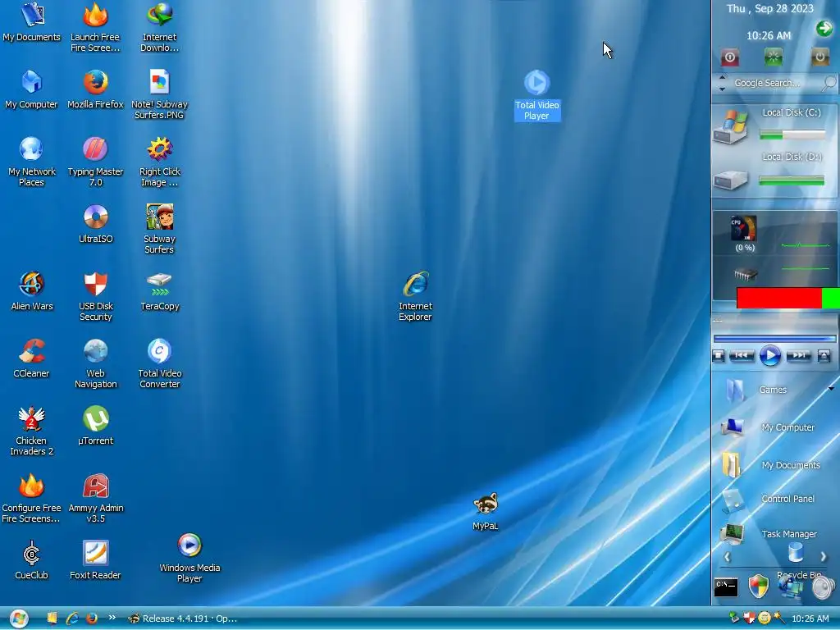The width and height of the screenshot is (840, 630).
Task: Click Internet Explorer quick launch icon
Action: (x=72, y=619)
